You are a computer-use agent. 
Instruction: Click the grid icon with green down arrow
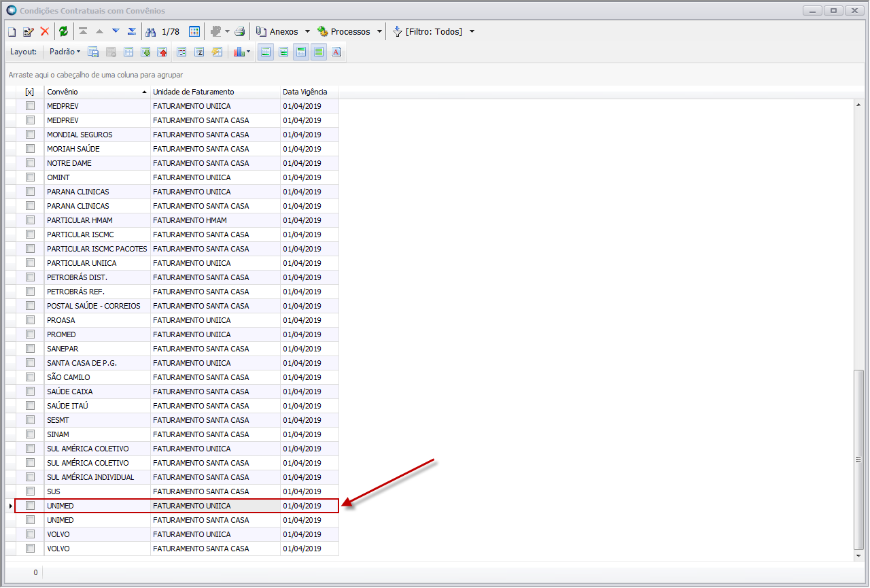145,52
